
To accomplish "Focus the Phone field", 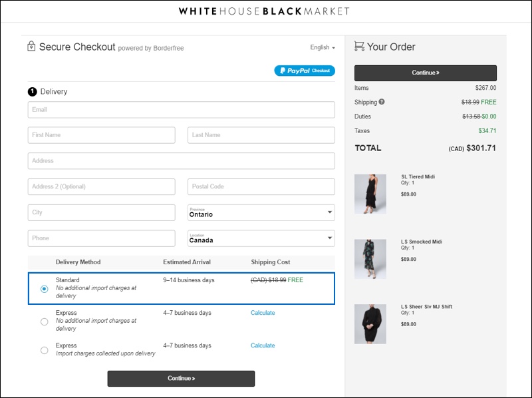I will tap(102, 238).
